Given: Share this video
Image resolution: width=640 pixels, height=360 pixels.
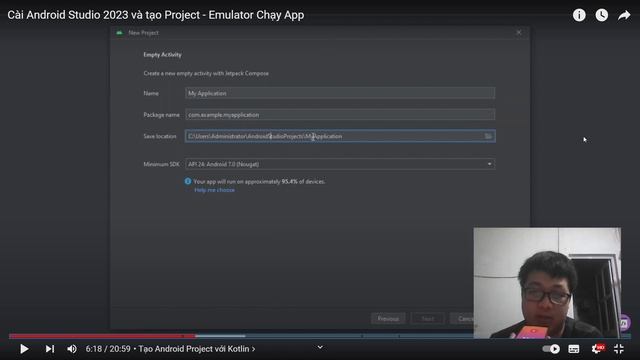Looking at the screenshot, I should [624, 15].
